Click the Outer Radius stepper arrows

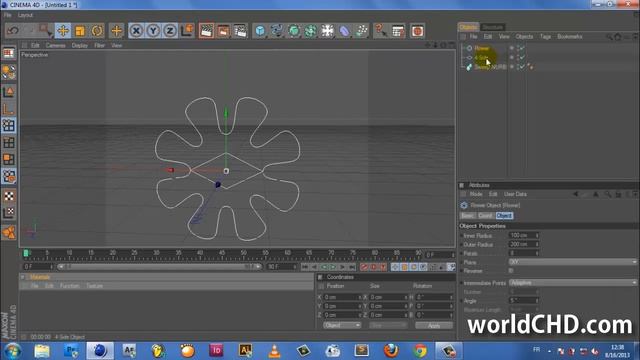(x=537, y=244)
